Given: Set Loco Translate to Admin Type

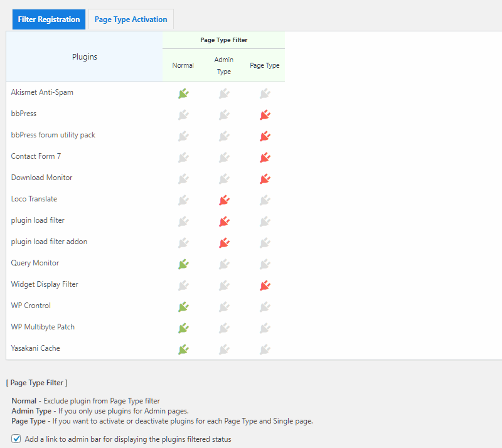Looking at the screenshot, I should coord(224,200).
